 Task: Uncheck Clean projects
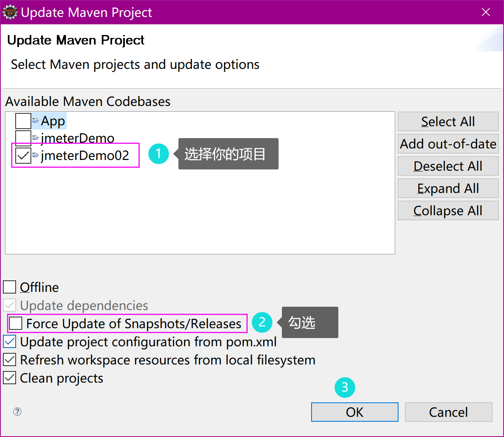coord(9,378)
